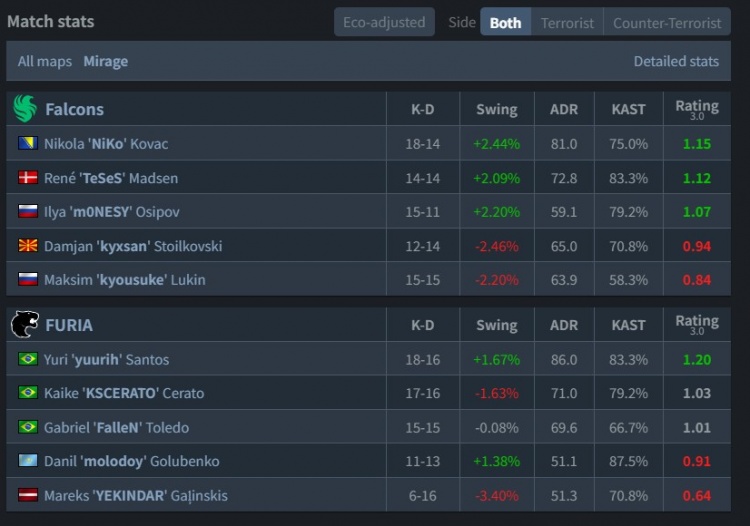Click the Falcons team logo icon
Image resolution: width=750 pixels, height=526 pixels.
pos(25,109)
